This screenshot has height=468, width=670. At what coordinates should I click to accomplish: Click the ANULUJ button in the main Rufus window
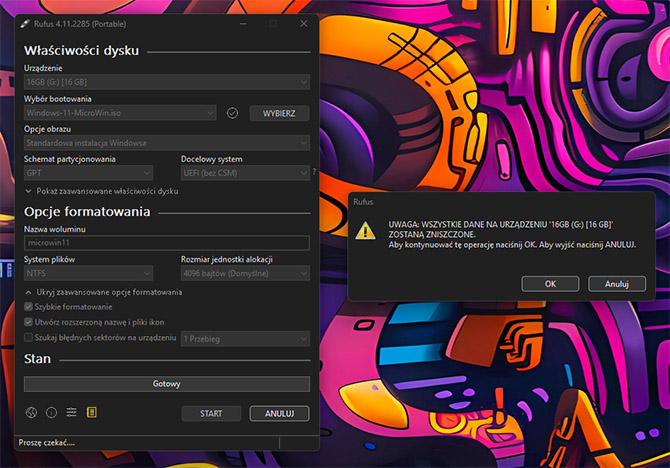(x=279, y=413)
